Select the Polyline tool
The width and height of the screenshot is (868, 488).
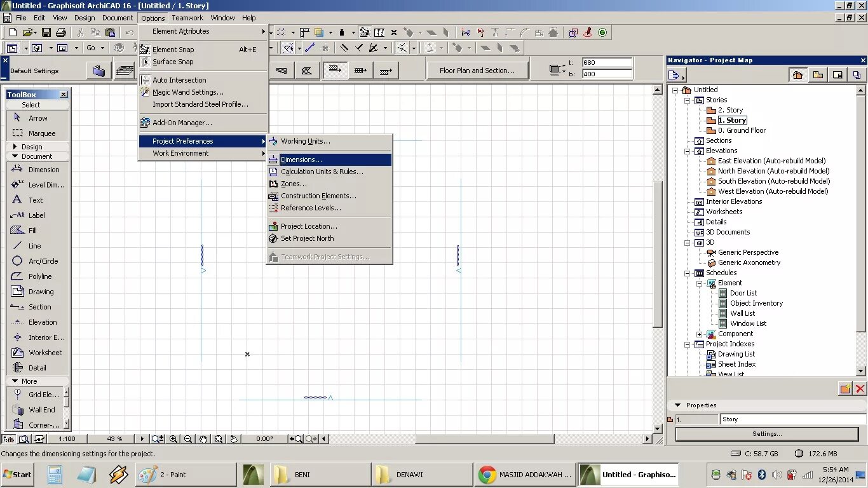pyautogui.click(x=38, y=276)
